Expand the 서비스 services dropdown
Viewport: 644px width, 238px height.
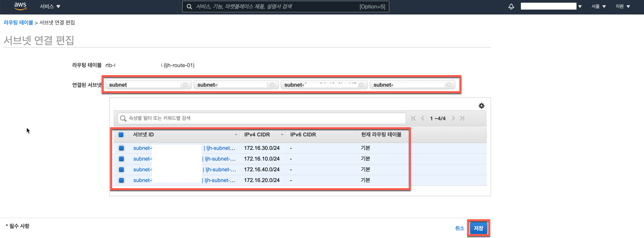(50, 7)
